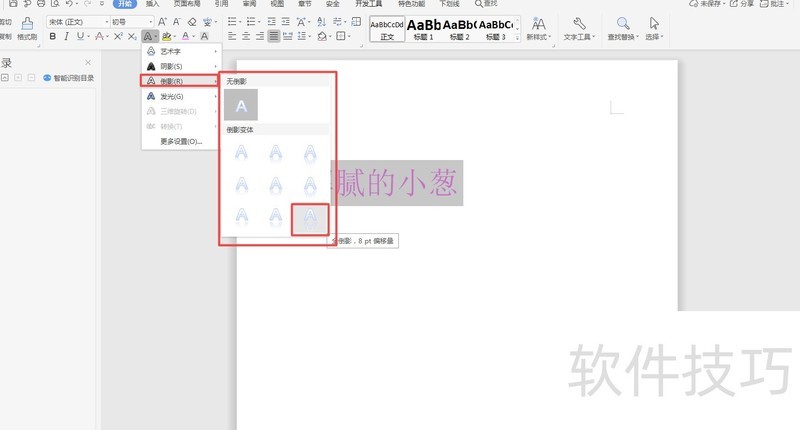Toggle justify alignment button
This screenshot has height=430, width=800.
274,36
